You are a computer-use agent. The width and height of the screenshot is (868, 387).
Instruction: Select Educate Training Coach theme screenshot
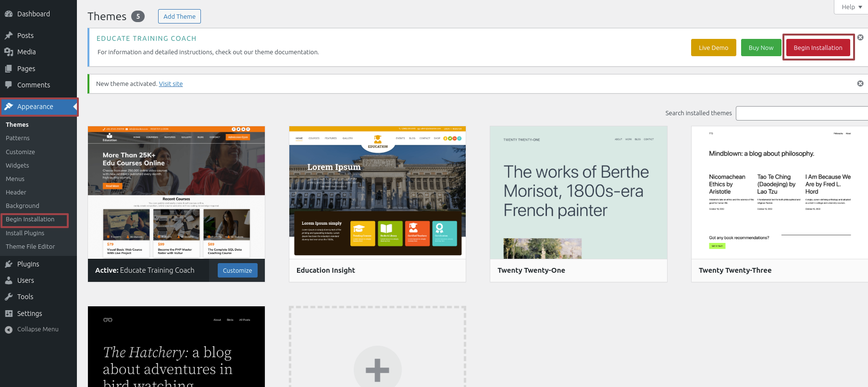pos(176,193)
